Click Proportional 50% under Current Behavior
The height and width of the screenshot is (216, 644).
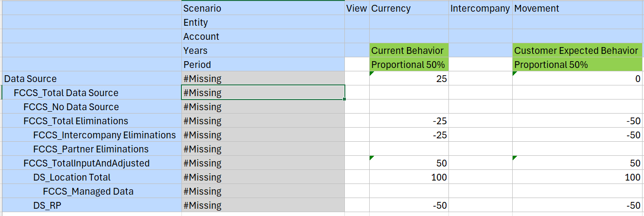coord(409,65)
